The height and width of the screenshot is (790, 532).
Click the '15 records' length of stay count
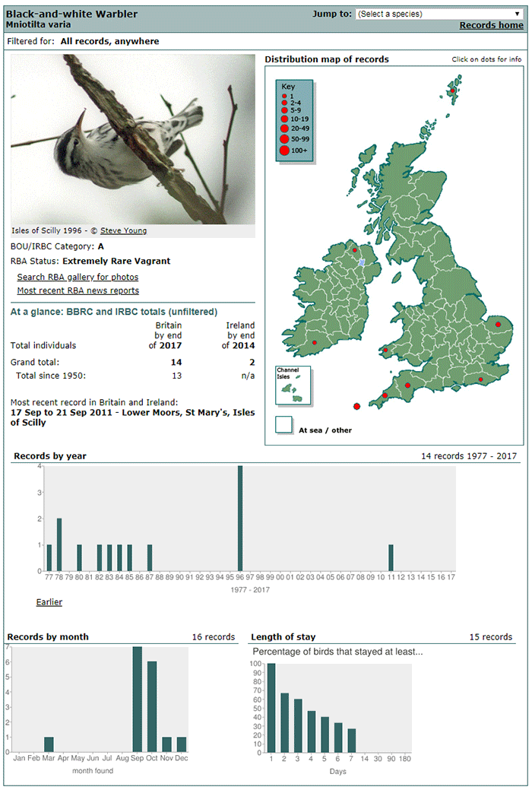pyautogui.click(x=491, y=637)
